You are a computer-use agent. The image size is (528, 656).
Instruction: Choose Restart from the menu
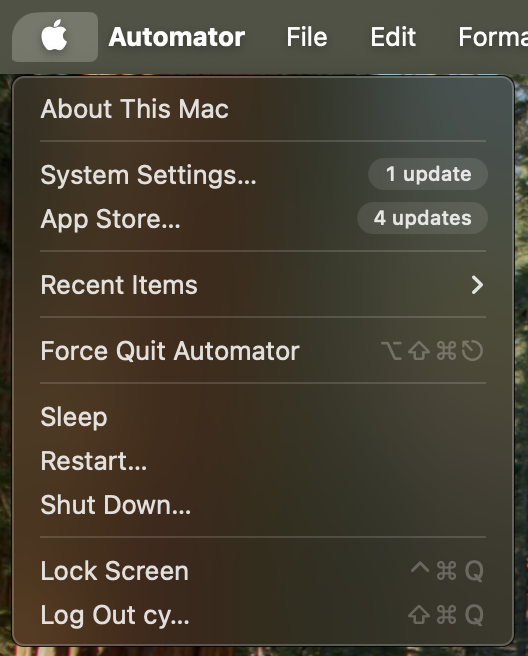(263, 461)
